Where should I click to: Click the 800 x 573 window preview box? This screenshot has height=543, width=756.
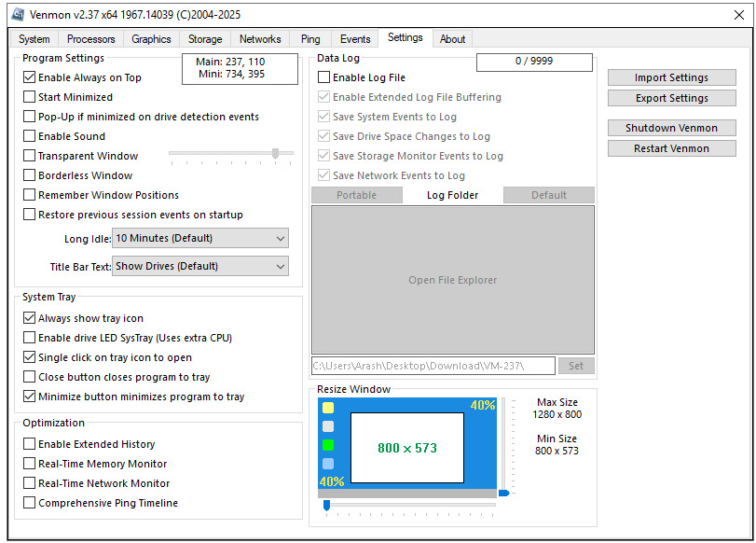click(407, 448)
